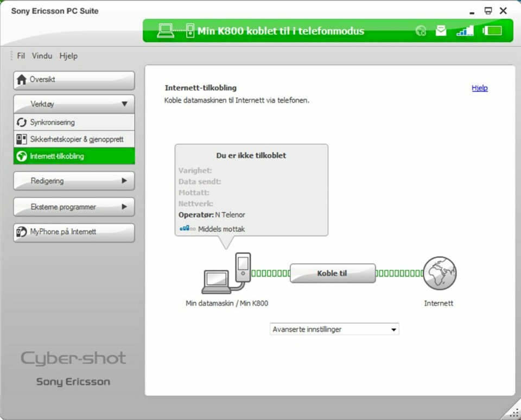
Task: Click the 'Internett' label under the globe
Action: 439,303
